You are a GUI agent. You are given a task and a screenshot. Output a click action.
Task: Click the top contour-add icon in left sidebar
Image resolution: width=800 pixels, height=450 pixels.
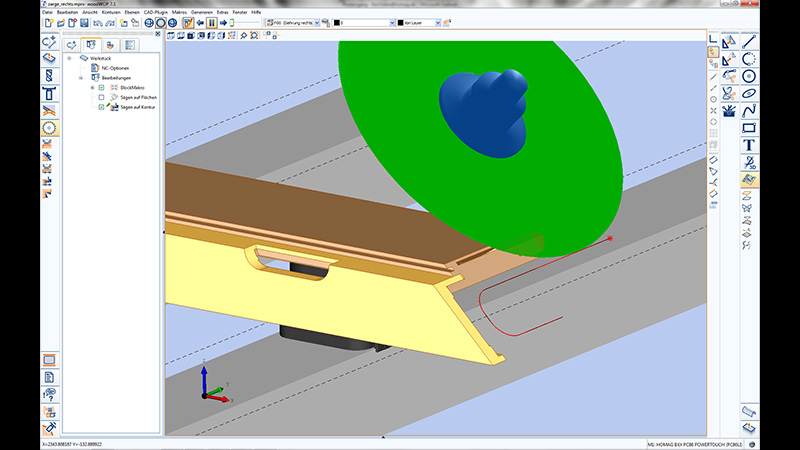(49, 42)
